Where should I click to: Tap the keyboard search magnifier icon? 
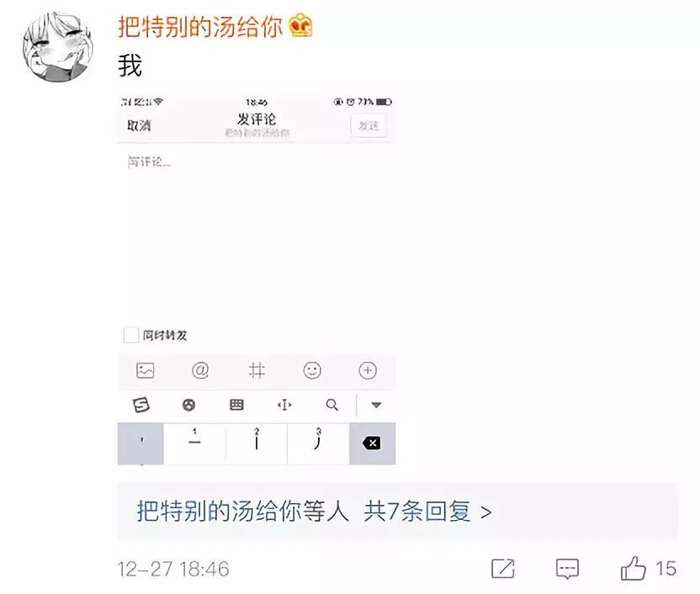(x=331, y=405)
